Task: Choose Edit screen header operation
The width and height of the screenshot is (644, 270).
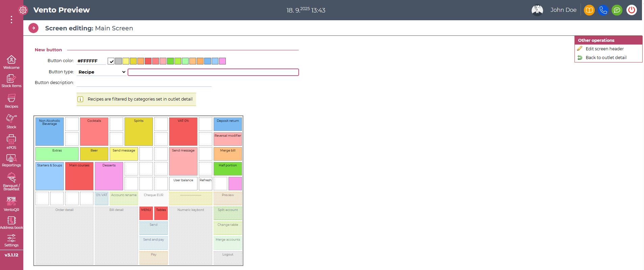Action: [605, 49]
